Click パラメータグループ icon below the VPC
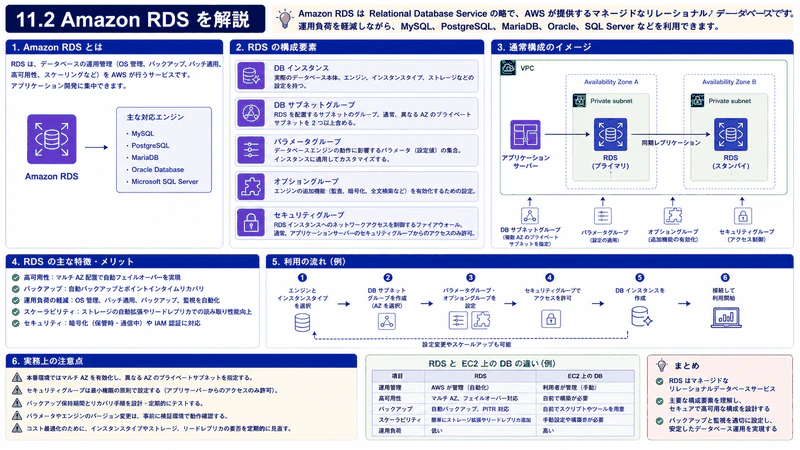Image resolution: width=800 pixels, height=450 pixels. tap(603, 216)
